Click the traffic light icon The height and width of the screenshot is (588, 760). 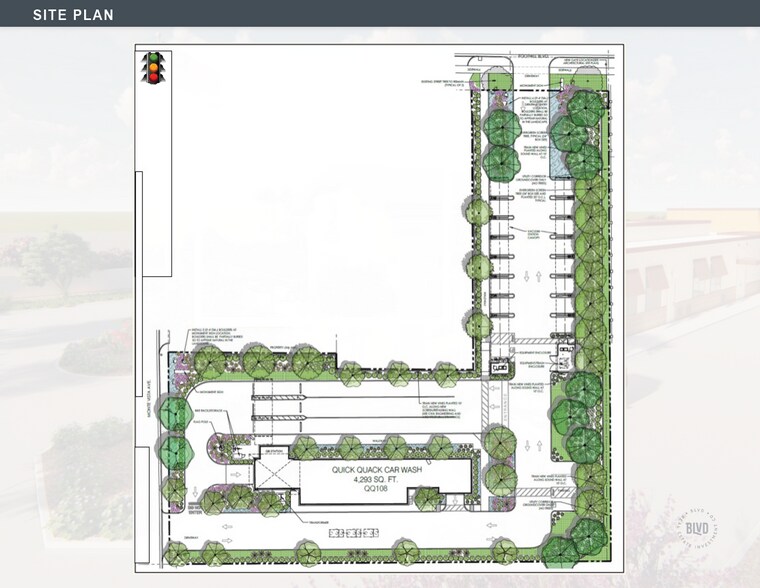[153, 67]
